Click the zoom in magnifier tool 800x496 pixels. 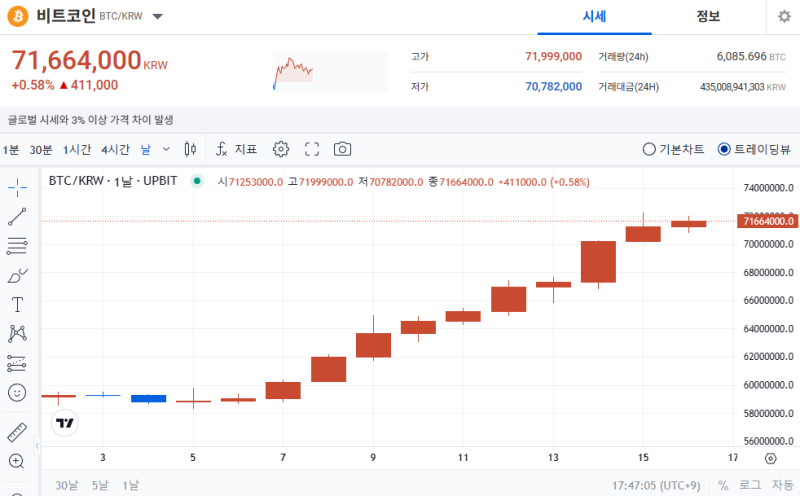click(x=16, y=461)
